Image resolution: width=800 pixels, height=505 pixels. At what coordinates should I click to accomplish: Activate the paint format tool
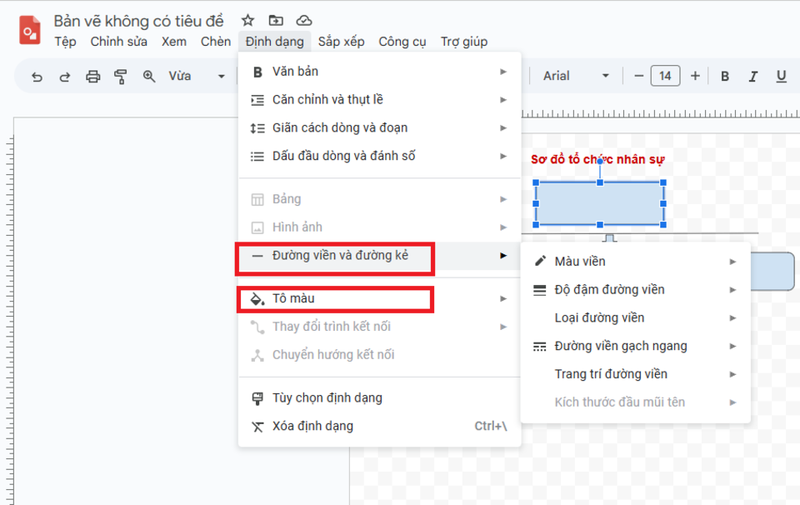[x=121, y=77]
